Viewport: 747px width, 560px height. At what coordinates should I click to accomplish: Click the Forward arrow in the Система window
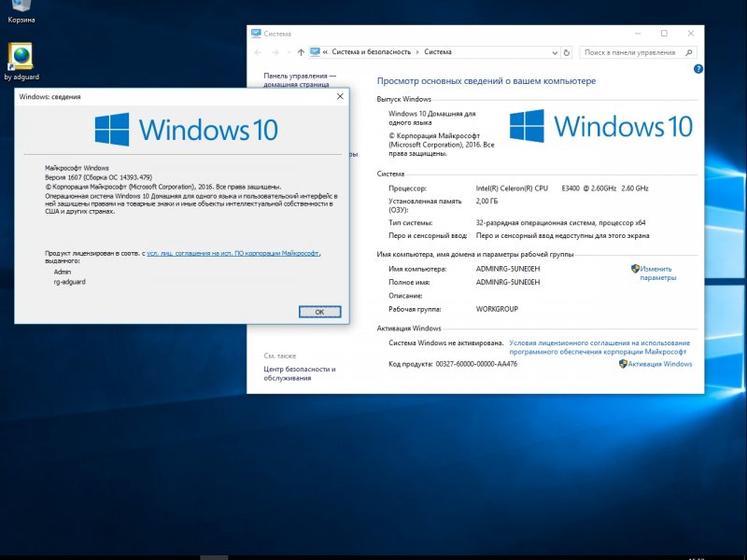click(x=275, y=52)
